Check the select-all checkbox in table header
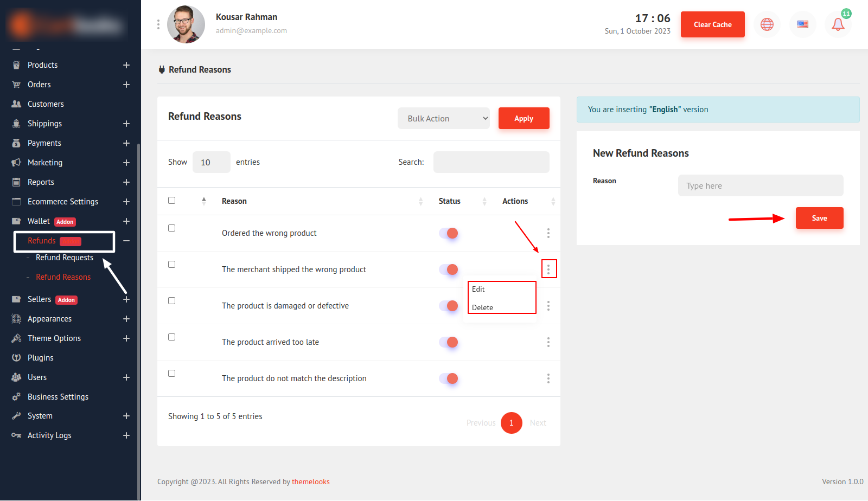This screenshot has height=501, width=868. [172, 201]
